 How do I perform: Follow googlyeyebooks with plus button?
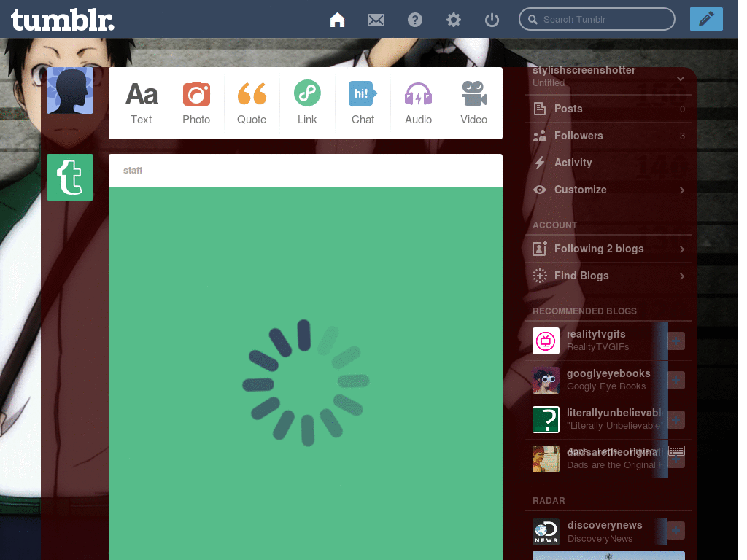click(676, 381)
